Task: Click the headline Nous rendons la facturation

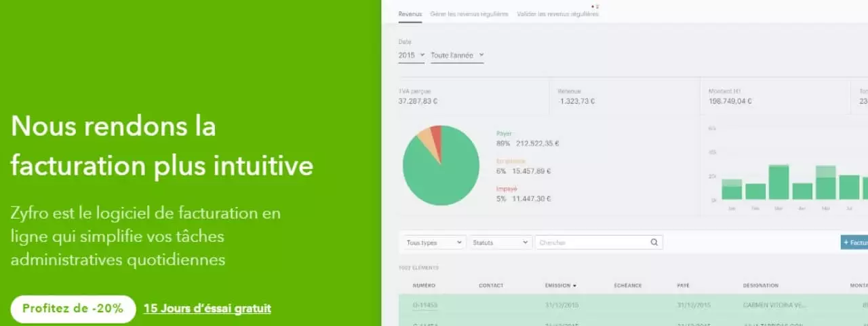Action: [162, 145]
